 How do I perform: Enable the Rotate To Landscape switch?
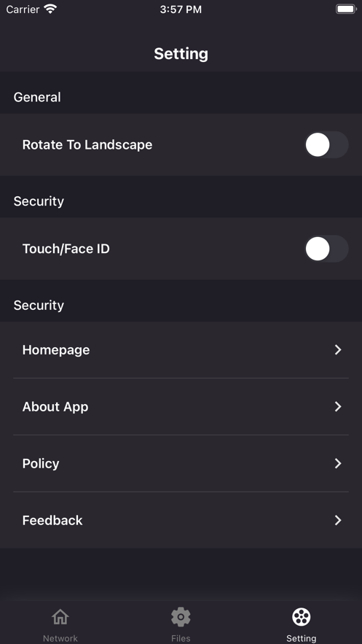click(326, 144)
